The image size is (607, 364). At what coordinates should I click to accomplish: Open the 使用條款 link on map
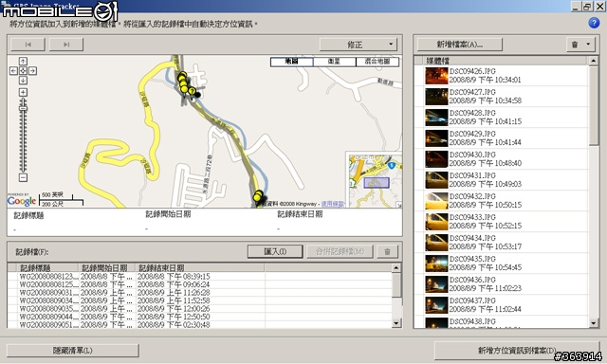(x=333, y=204)
